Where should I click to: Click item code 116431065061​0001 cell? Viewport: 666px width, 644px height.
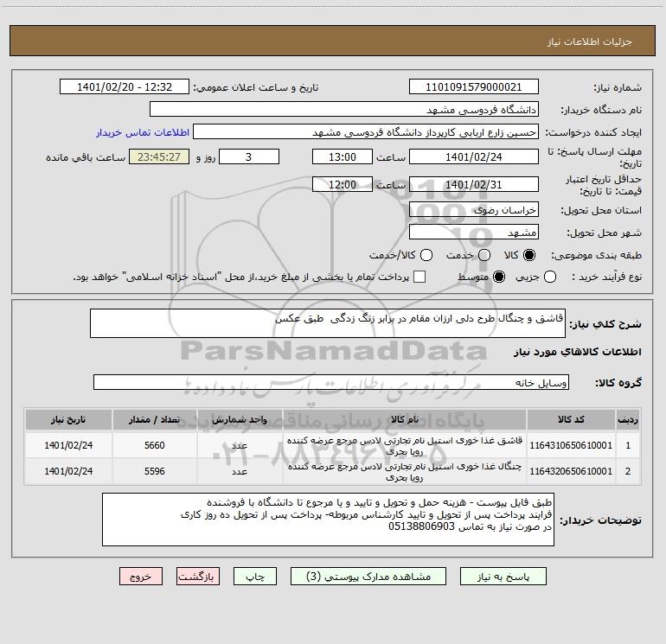coord(571,445)
